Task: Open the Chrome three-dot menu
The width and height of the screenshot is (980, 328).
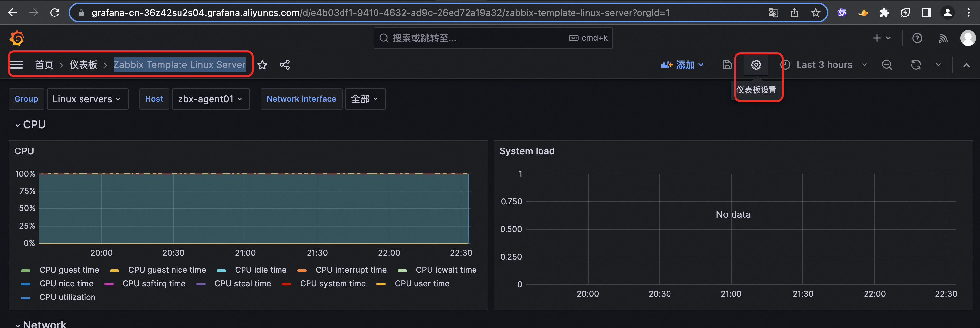Action: coord(968,13)
